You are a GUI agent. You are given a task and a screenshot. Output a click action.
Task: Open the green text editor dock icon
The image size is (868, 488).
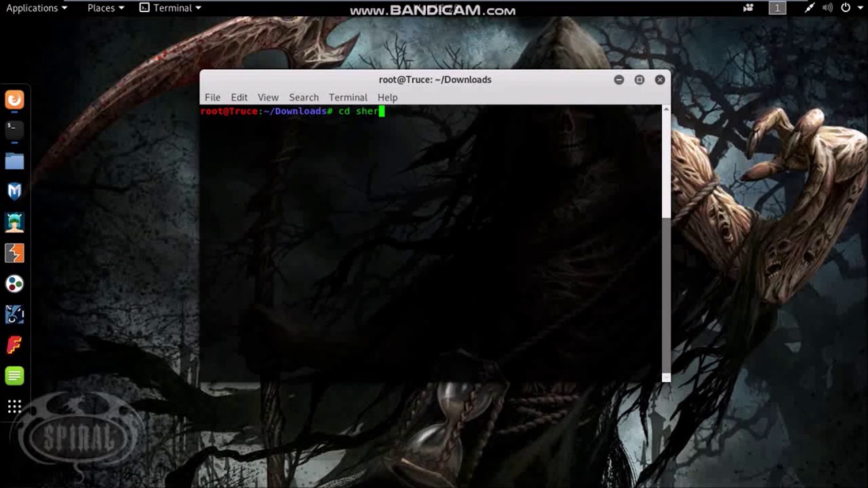[x=14, y=375]
